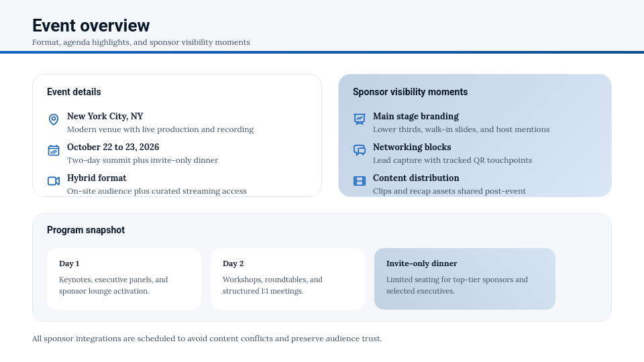Click the New York City, NY text
Image resolution: width=644 pixels, height=362 pixels.
coord(105,116)
